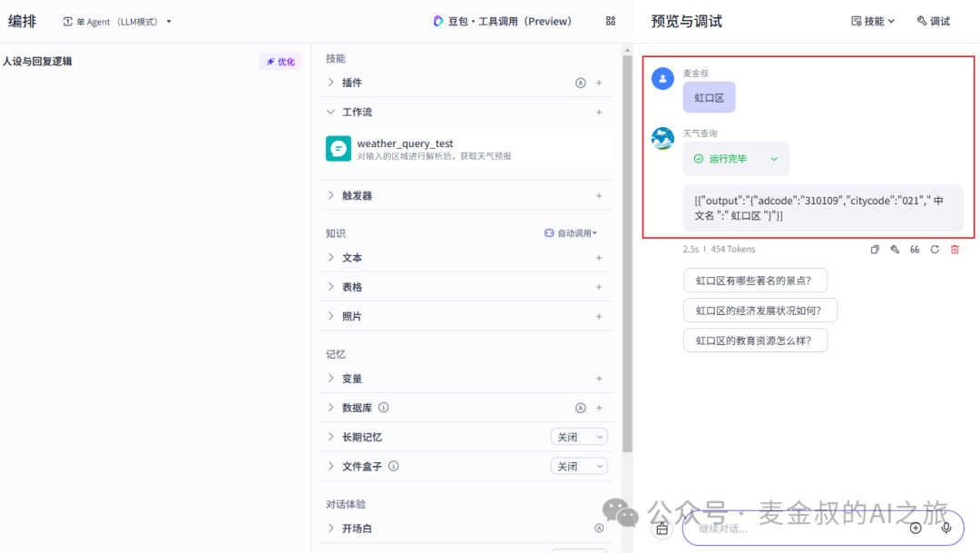Open the grid layout icon beside the model name
Screen dimensions: 980x553
pos(611,21)
